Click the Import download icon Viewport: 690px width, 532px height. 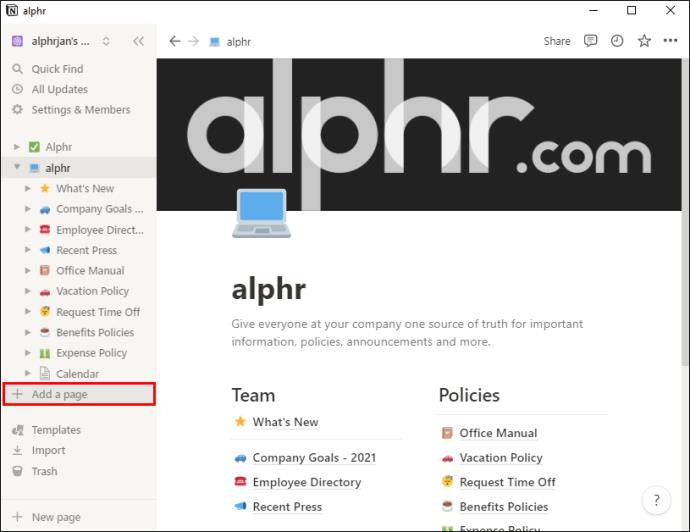coord(17,451)
